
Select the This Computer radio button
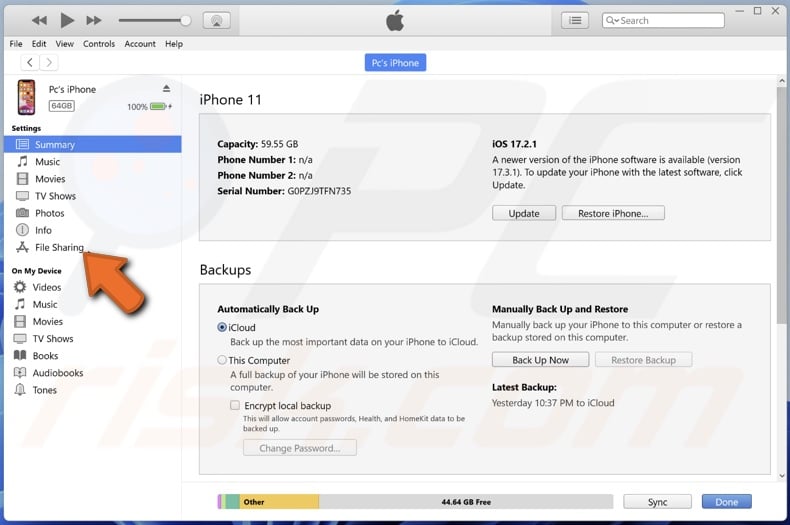[222, 360]
